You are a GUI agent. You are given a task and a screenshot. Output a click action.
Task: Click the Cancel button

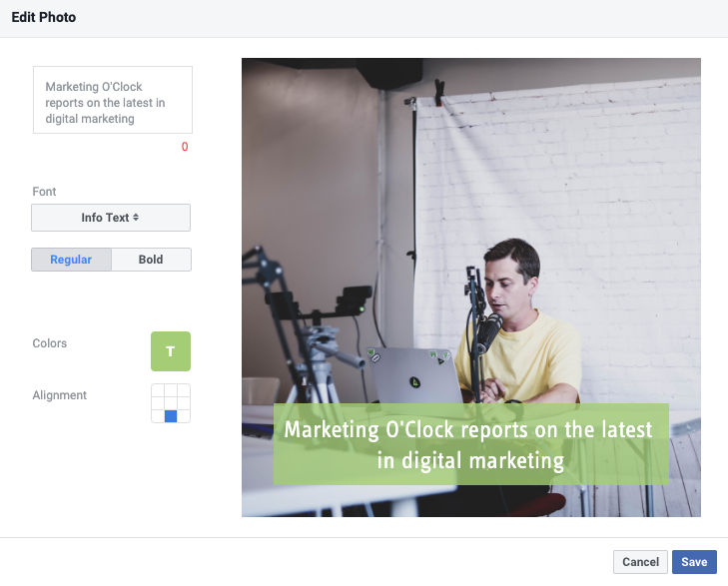[640, 562]
